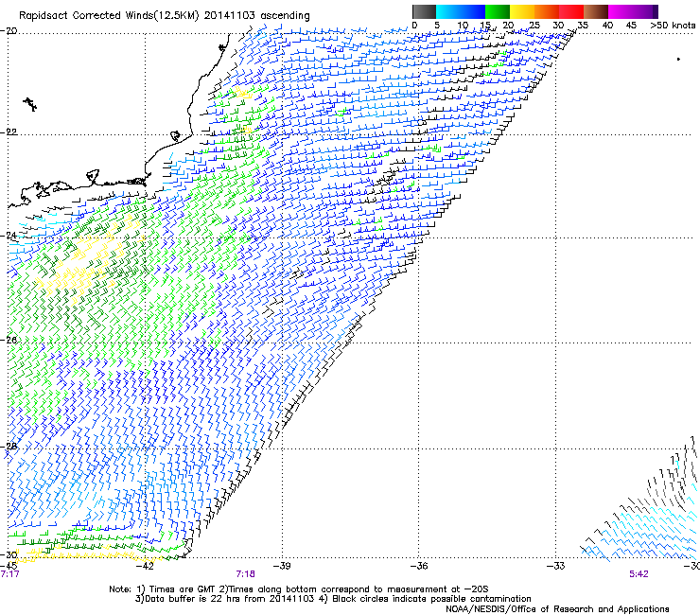Click the note line '3)Data buffer is 22 hrs'
This screenshot has height=615, width=700.
coord(333,599)
